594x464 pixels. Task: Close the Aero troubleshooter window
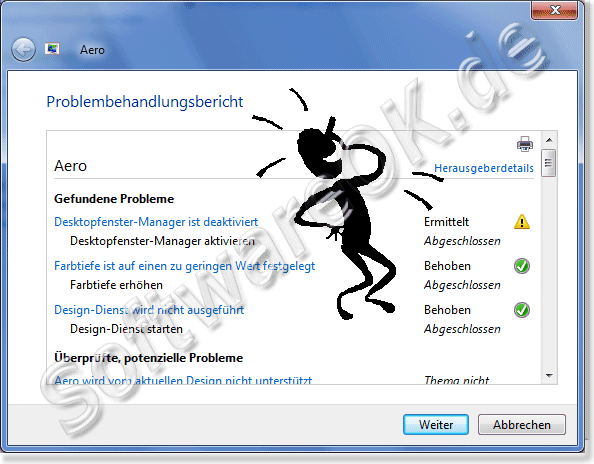click(555, 10)
